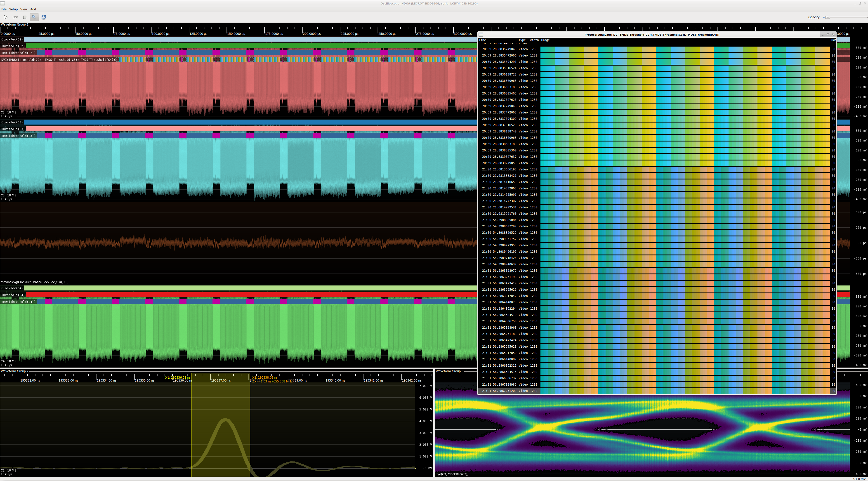Select packet row 20:59:28.8836360963
Screen dimensions: 868x481
click(x=657, y=81)
